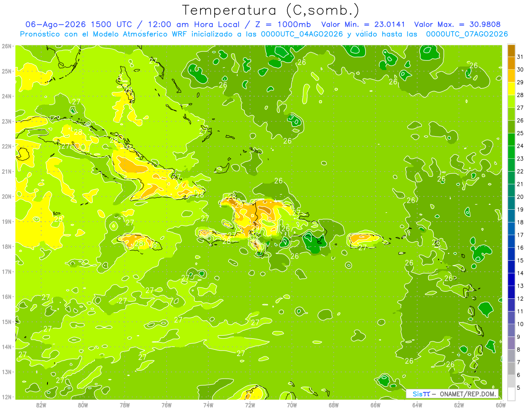532x411 pixels.
Task: Click the '62W' longitude axis label
Action: pos(459,405)
